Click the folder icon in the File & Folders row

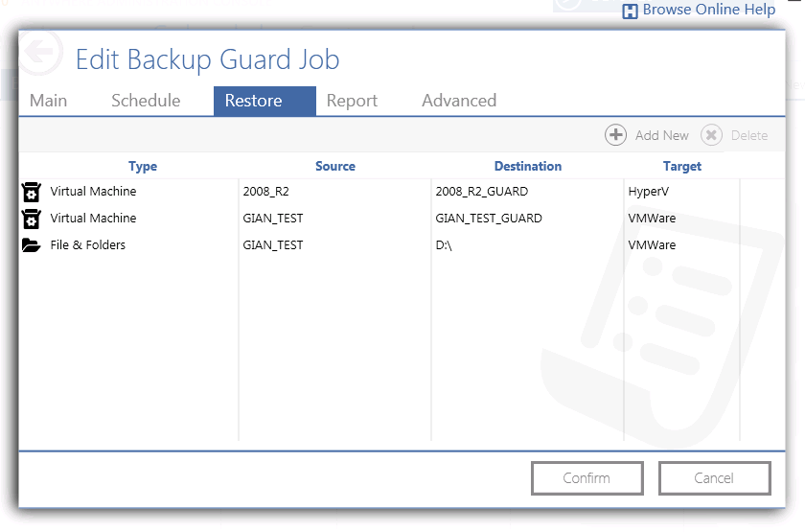click(32, 245)
